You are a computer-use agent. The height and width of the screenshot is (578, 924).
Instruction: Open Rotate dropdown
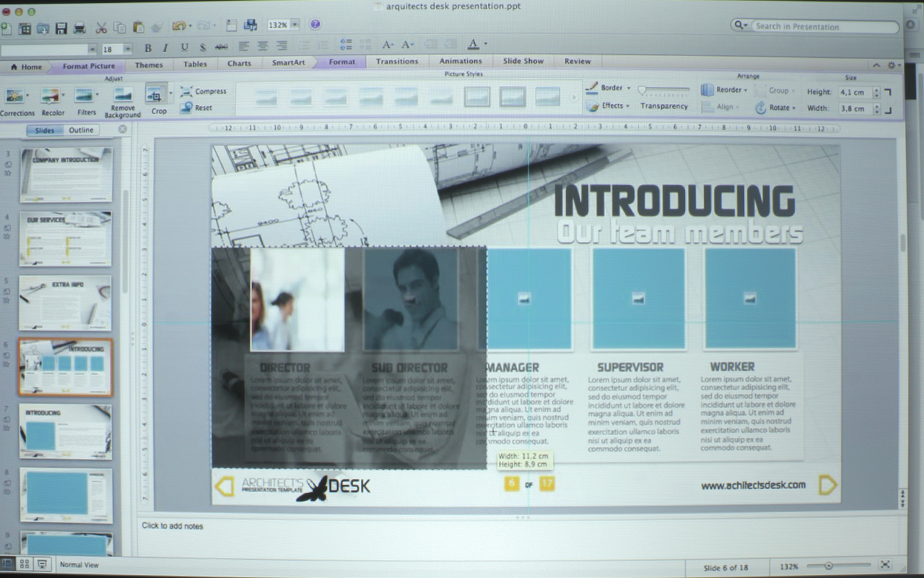[775, 108]
